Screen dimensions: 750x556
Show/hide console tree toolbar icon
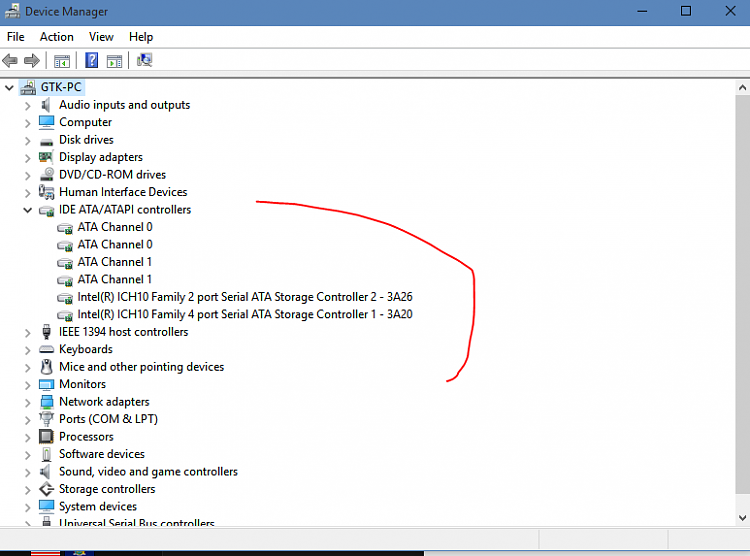pos(62,61)
